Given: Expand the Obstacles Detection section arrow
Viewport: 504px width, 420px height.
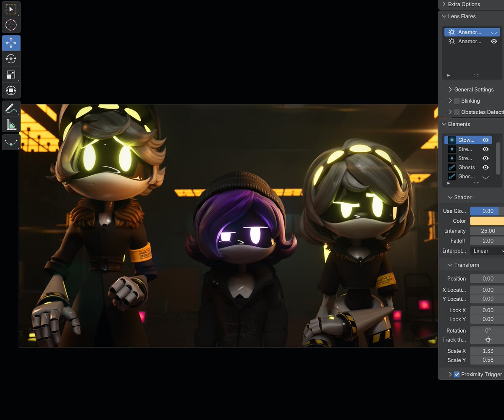Looking at the screenshot, I should tap(451, 112).
